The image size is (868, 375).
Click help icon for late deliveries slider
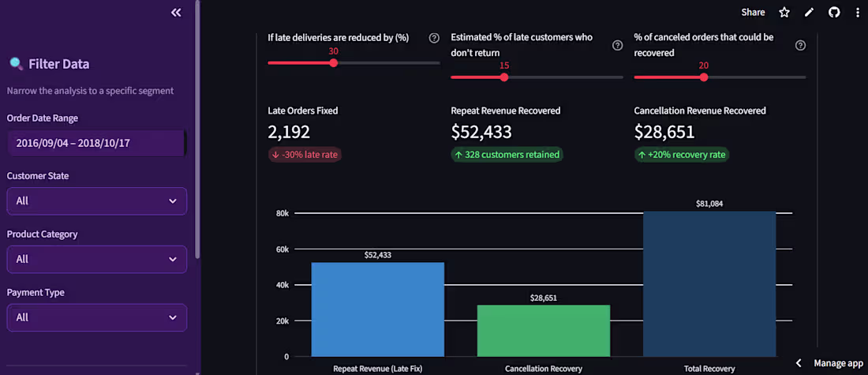point(434,38)
